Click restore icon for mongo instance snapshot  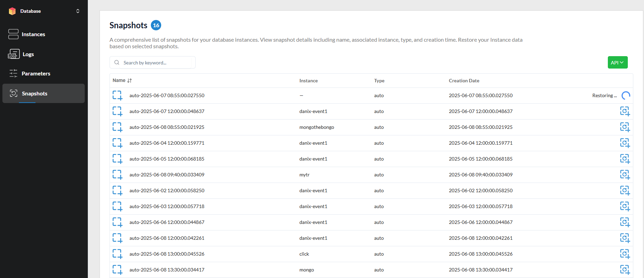coord(625,270)
